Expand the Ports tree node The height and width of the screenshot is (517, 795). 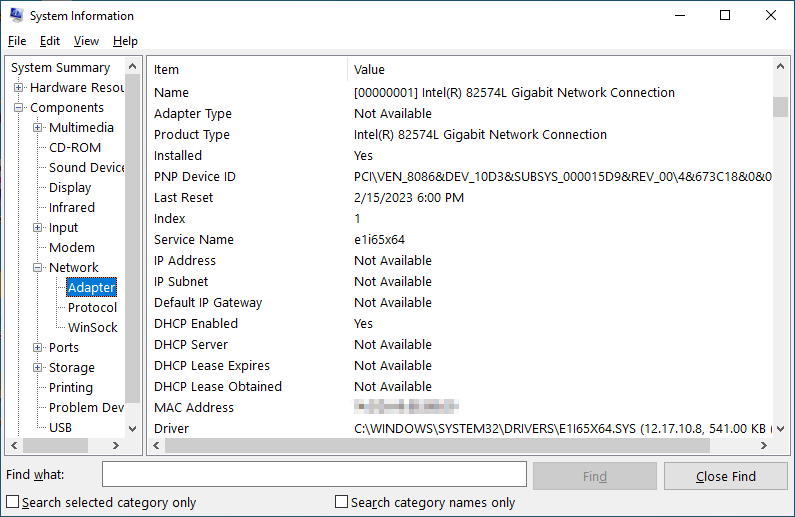pyautogui.click(x=38, y=348)
